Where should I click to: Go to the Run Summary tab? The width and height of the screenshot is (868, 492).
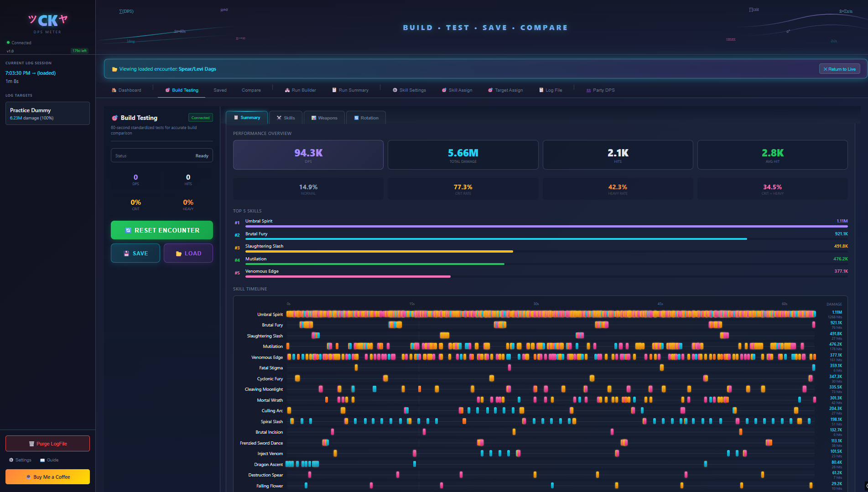350,90
